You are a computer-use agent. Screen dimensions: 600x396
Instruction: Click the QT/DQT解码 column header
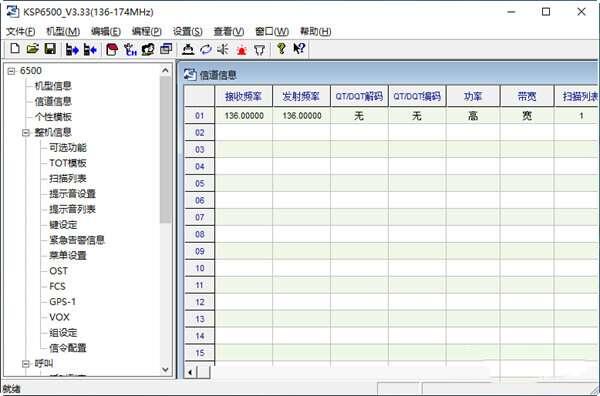coord(359,96)
